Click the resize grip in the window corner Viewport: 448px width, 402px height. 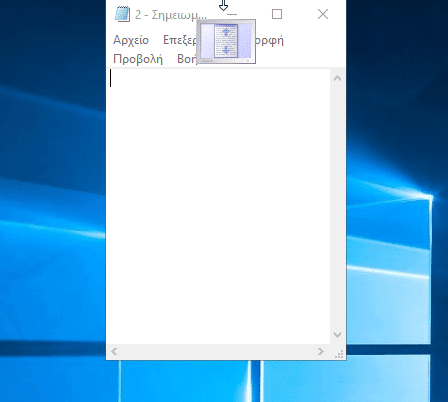coord(339,354)
